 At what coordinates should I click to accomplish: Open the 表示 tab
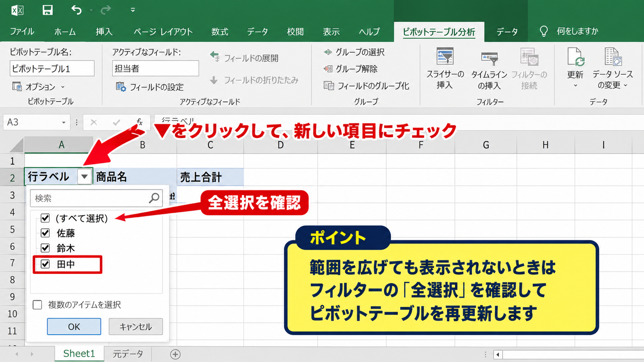tap(331, 32)
